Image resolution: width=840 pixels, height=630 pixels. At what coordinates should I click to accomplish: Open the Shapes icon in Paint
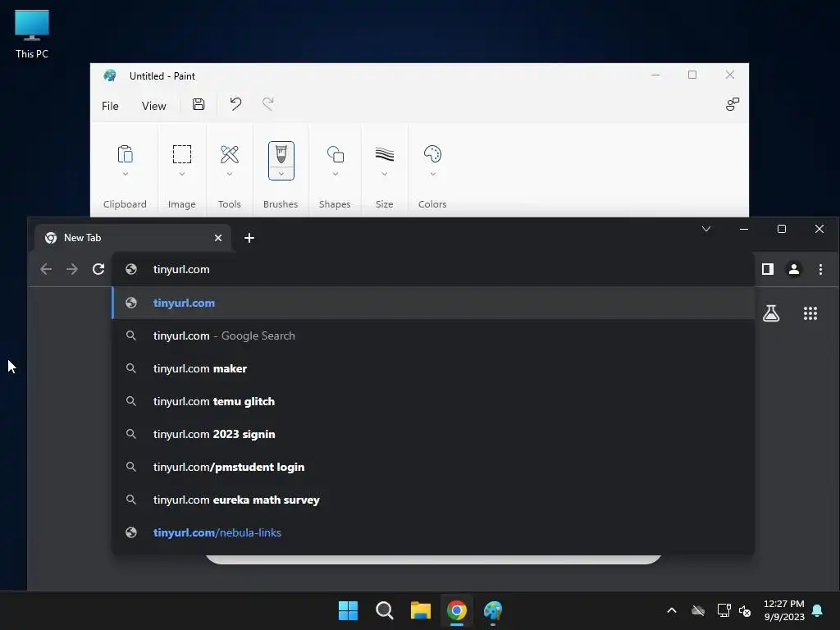pyautogui.click(x=336, y=154)
